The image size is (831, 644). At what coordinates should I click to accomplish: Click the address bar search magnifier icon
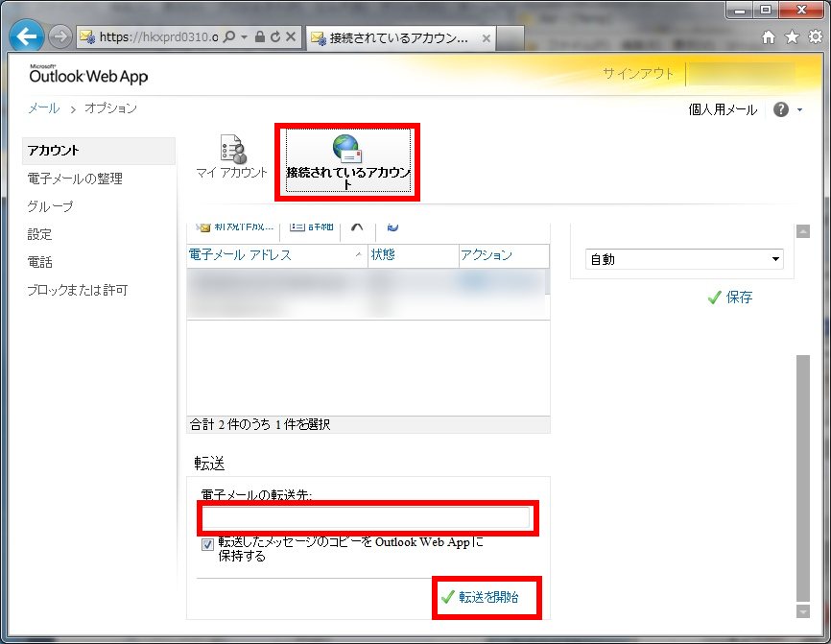[x=229, y=36]
